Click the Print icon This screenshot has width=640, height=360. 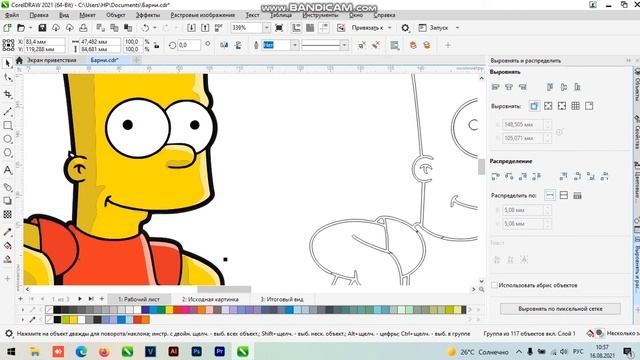pos(83,28)
